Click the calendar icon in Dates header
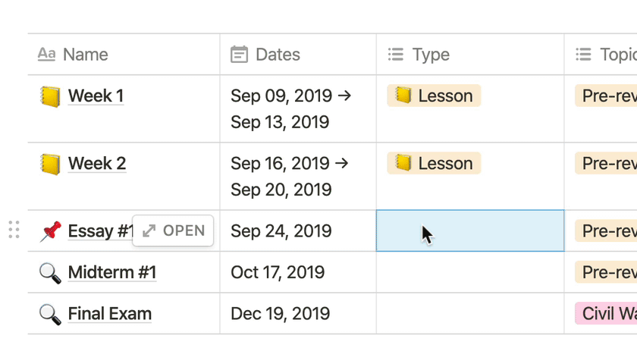 240,55
